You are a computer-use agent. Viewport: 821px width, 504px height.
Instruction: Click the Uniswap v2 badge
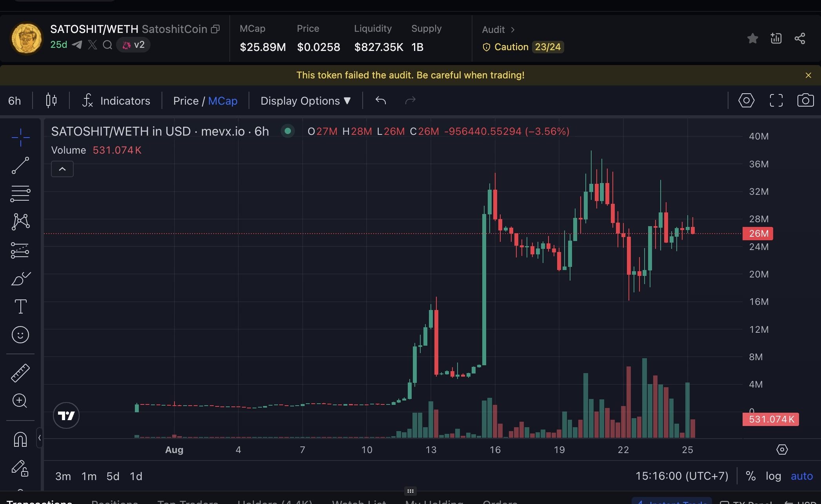133,45
